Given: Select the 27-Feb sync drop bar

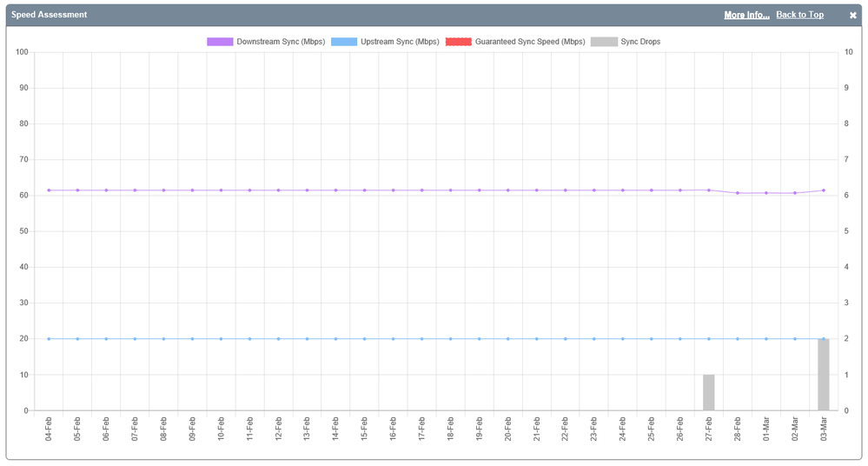Looking at the screenshot, I should [709, 392].
